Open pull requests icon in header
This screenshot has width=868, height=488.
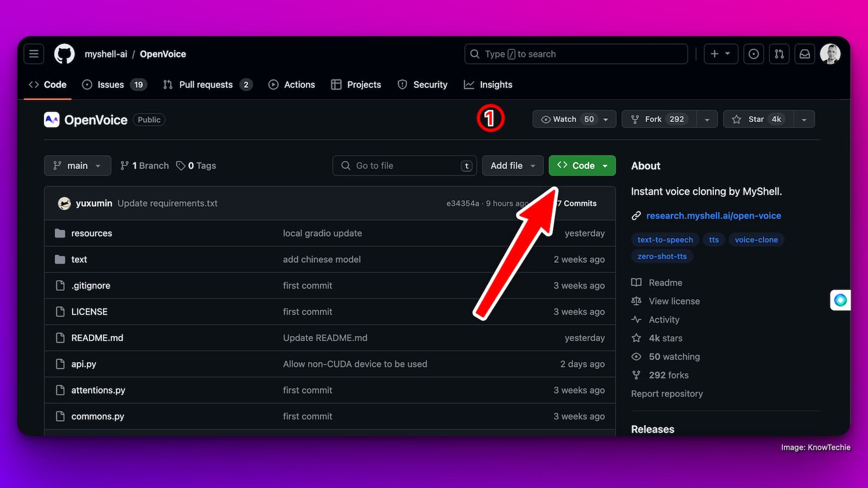779,54
